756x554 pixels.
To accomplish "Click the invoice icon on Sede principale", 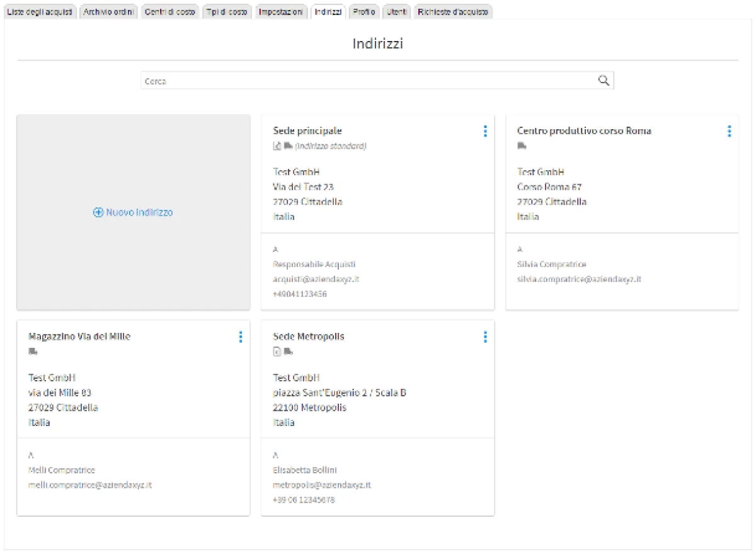I will click(x=277, y=146).
